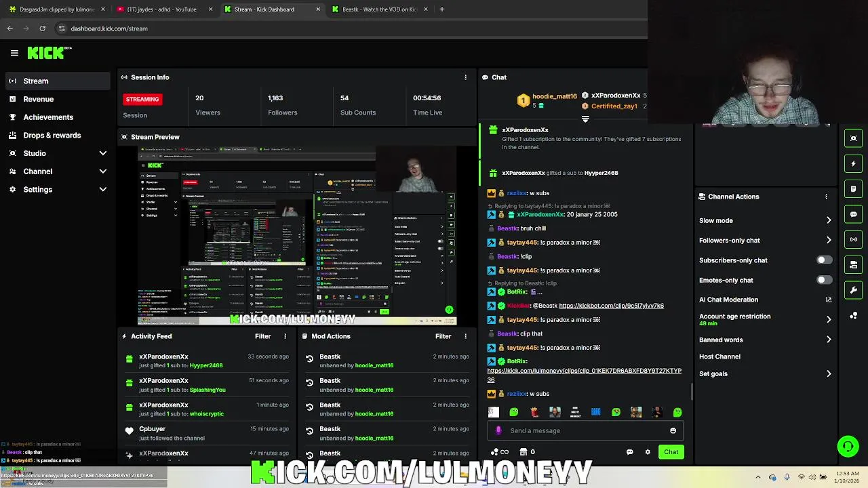Reload the browser page
Screen dimensions: 868x488
(x=42, y=28)
